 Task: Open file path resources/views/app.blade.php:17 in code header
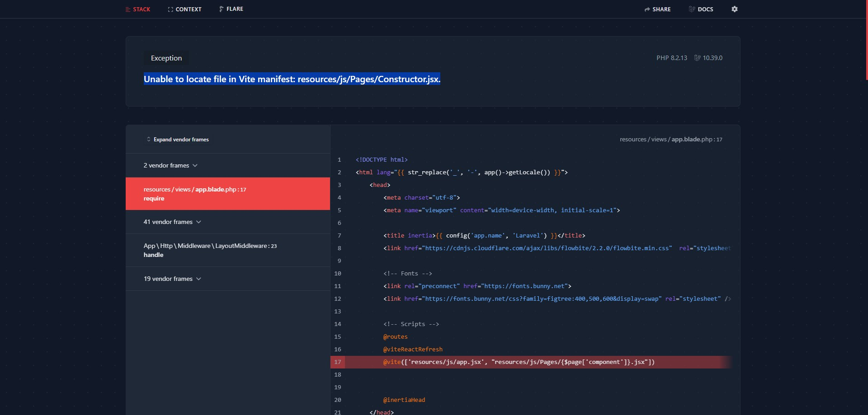click(x=671, y=140)
